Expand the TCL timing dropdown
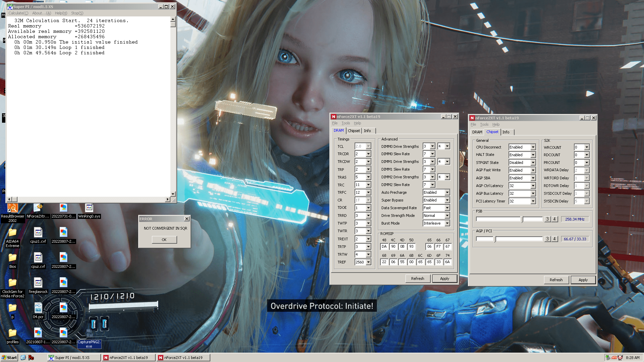644x362 pixels. (x=368, y=146)
